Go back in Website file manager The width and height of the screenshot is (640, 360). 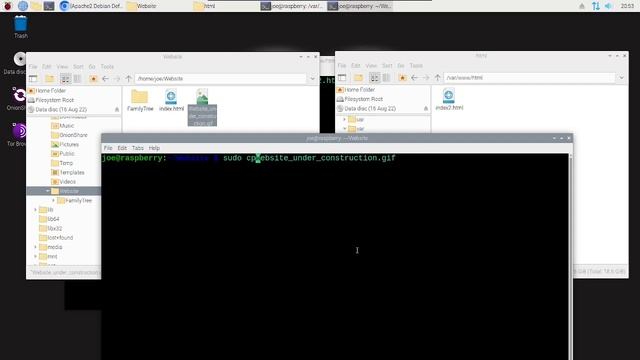pos(105,78)
